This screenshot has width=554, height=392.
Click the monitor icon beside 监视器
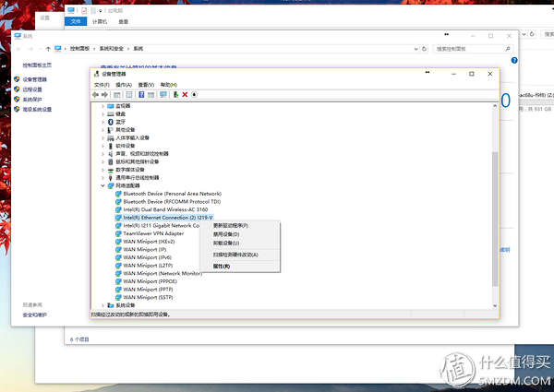[x=111, y=106]
